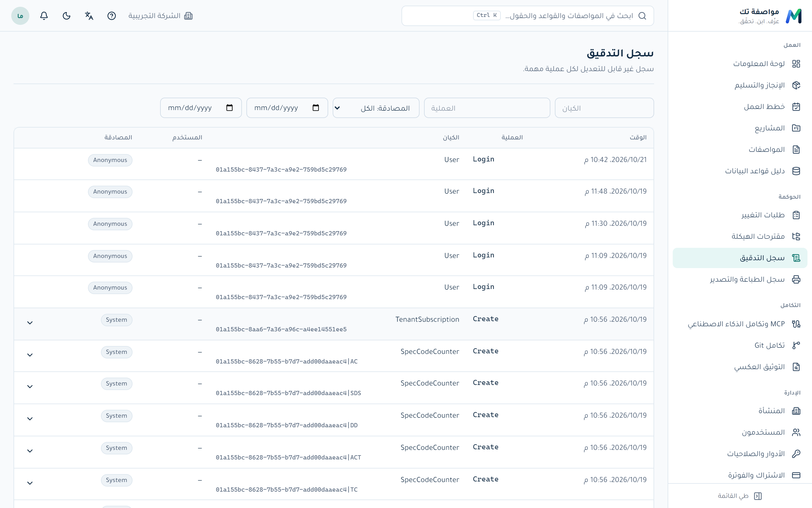The height and width of the screenshot is (508, 812).
Task: Collapse the sidebar with طي القائمة
Action: tap(740, 496)
